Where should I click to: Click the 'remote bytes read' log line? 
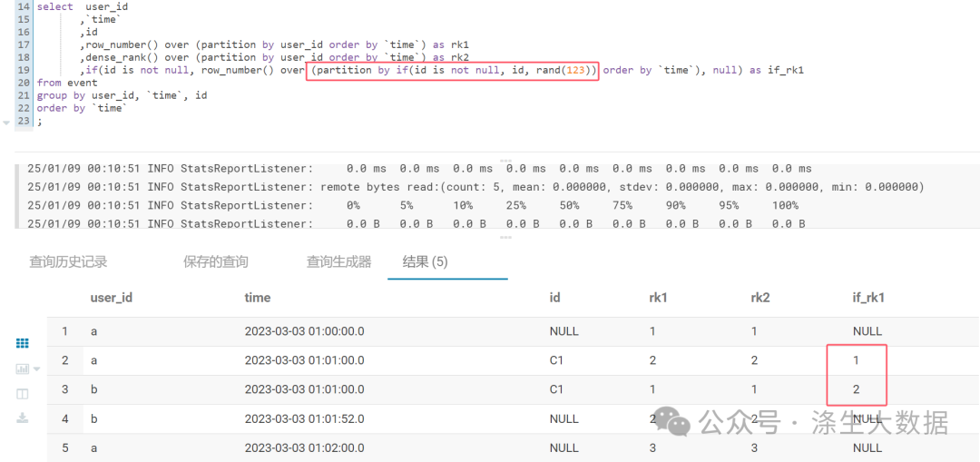(475, 187)
